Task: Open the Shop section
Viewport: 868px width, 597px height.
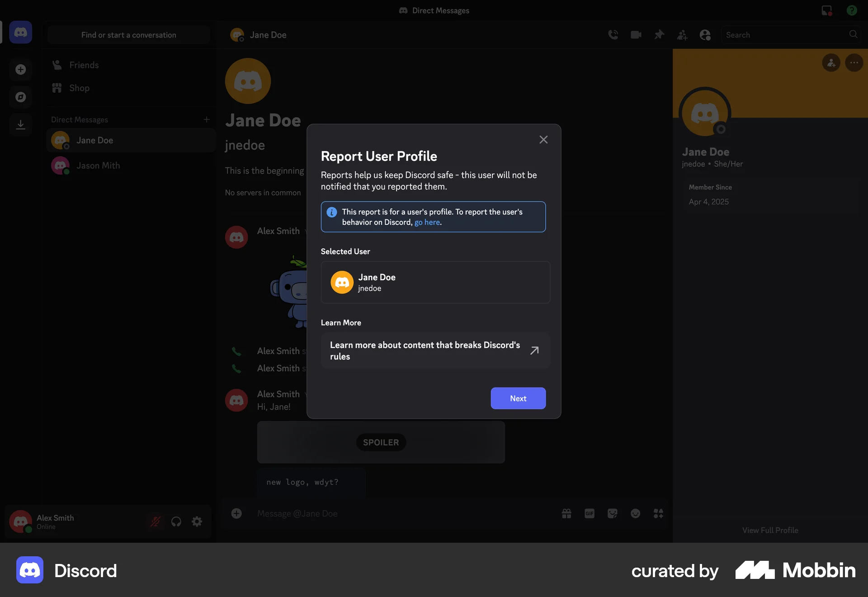Action: coord(79,88)
